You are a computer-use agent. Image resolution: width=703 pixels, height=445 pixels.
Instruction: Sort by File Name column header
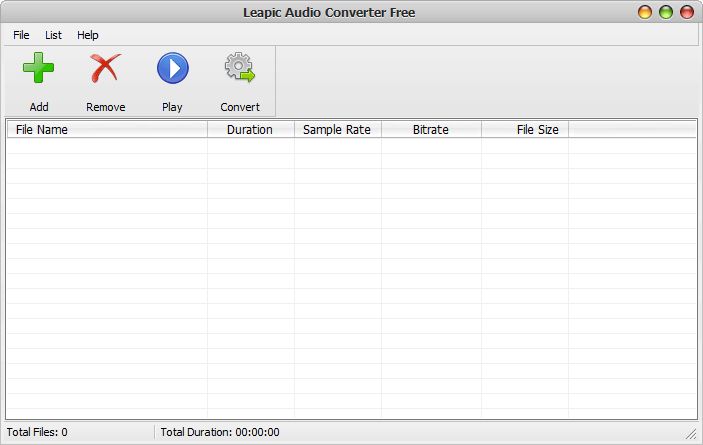coord(107,130)
